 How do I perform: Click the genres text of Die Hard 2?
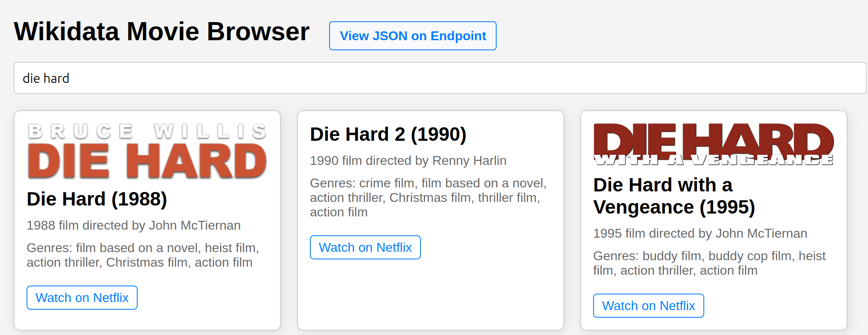pyautogui.click(x=428, y=197)
